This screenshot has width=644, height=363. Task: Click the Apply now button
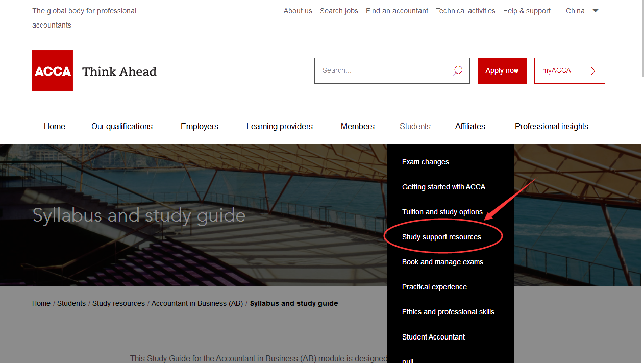pyautogui.click(x=502, y=71)
